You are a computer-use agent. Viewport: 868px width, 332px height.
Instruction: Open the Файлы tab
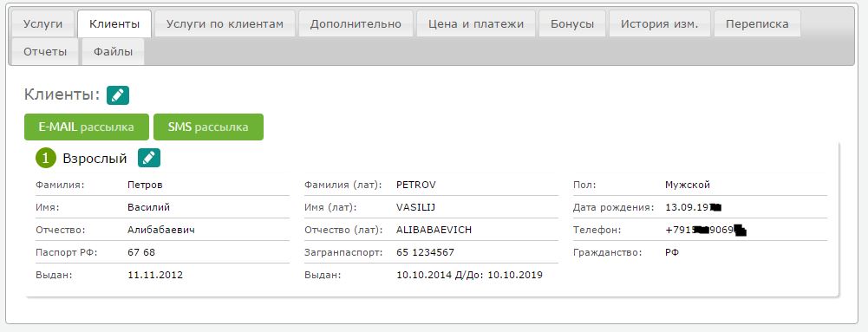tap(113, 52)
